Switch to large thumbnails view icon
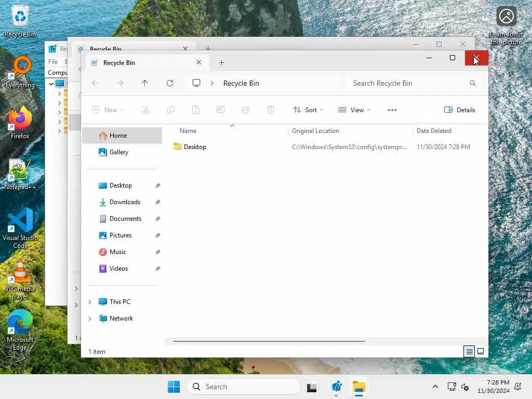This screenshot has width=532, height=399. [481, 352]
